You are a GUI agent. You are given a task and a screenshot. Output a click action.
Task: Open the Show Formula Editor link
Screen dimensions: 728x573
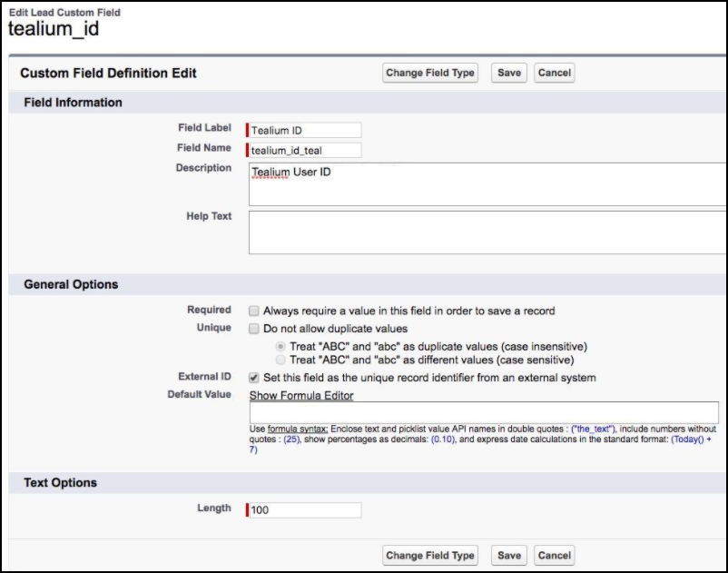[x=301, y=395]
